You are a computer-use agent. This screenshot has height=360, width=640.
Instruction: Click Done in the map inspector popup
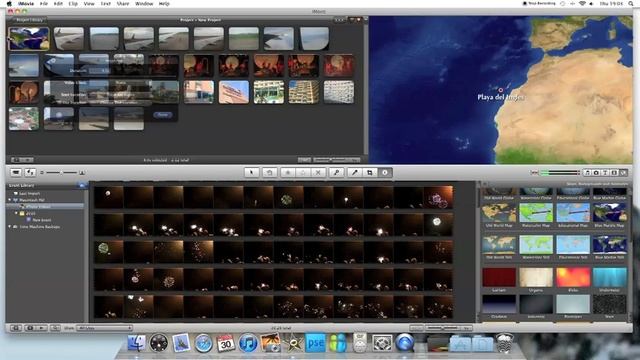163,115
